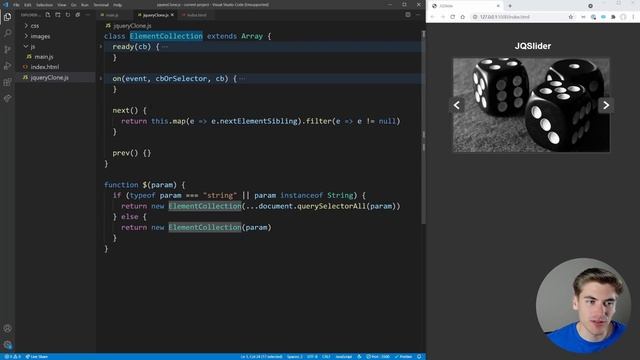
Task: Unfold the on(event, cbOrSelector, cb) method
Action: [101, 78]
